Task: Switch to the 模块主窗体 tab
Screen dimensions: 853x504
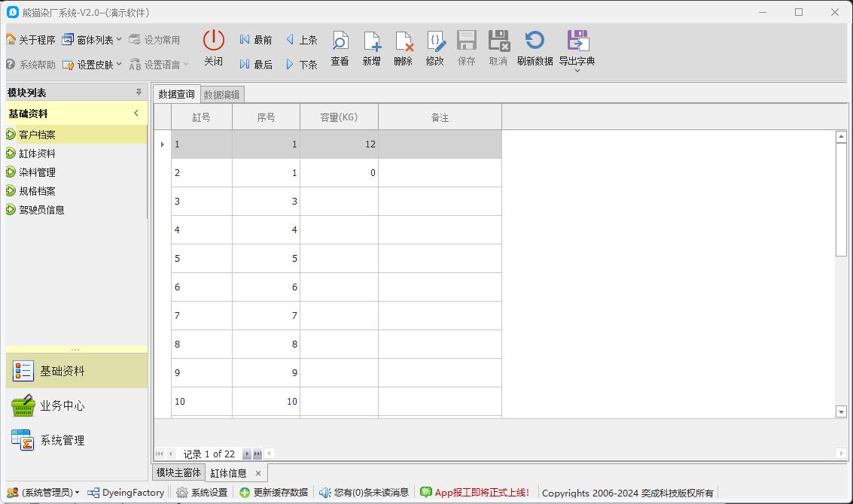Action: pos(180,472)
